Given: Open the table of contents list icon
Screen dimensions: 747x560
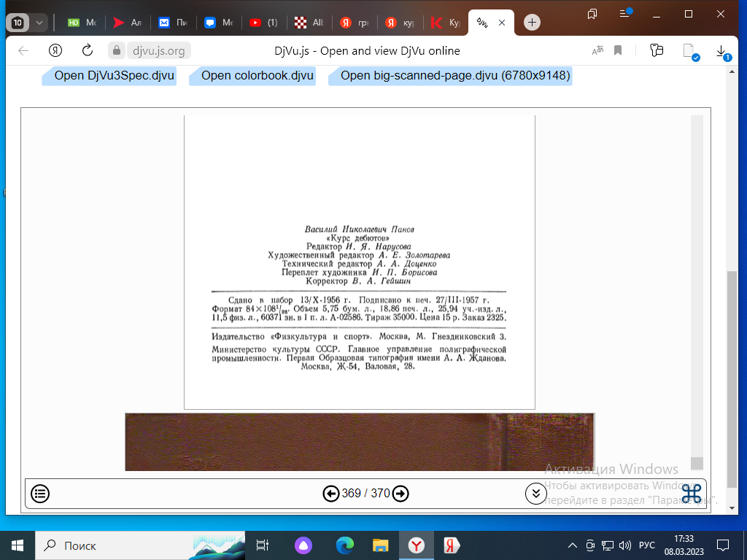Looking at the screenshot, I should pos(41,494).
